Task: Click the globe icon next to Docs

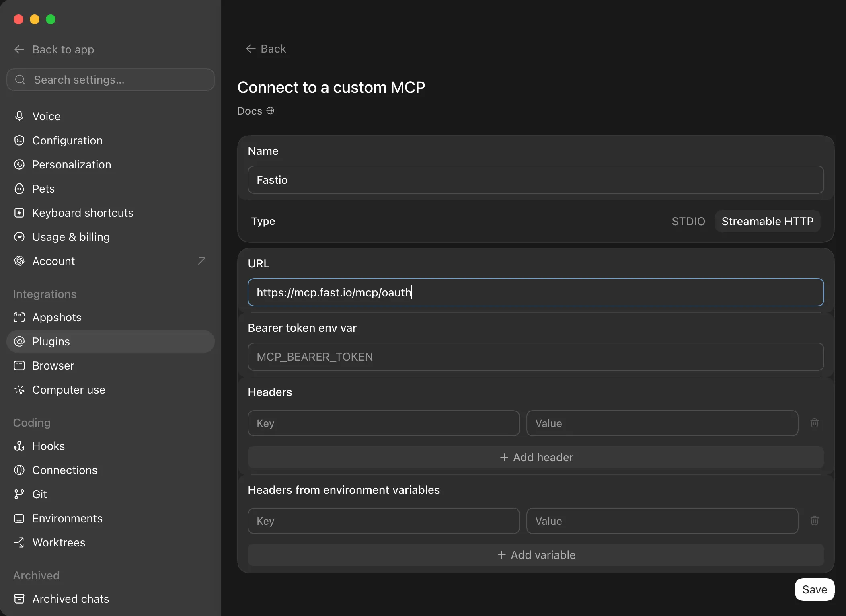Action: (270, 111)
